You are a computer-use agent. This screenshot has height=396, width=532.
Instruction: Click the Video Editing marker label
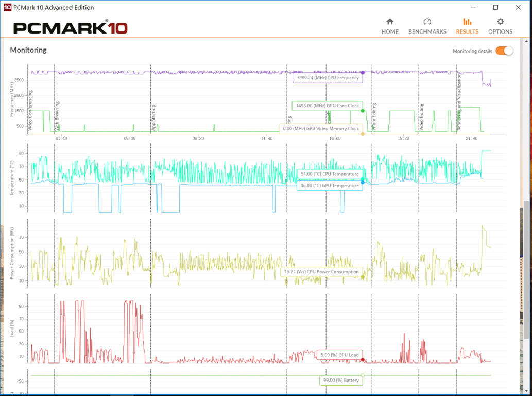(422, 117)
